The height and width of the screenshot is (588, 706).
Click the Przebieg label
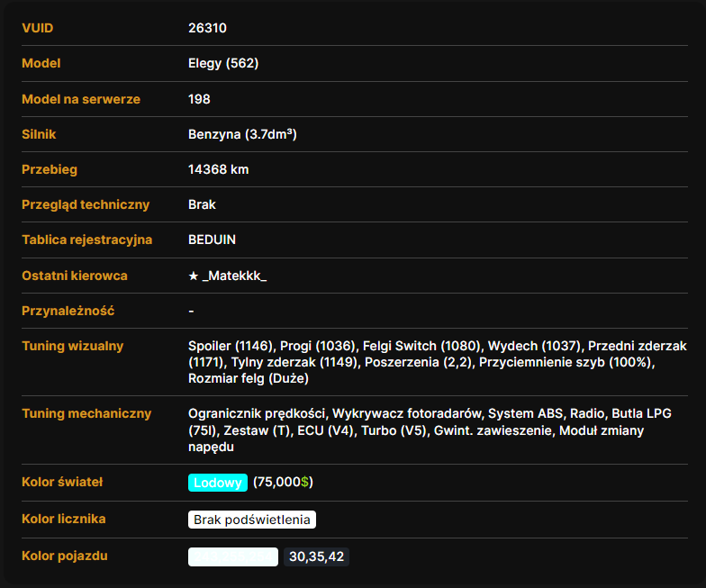pyautogui.click(x=50, y=169)
